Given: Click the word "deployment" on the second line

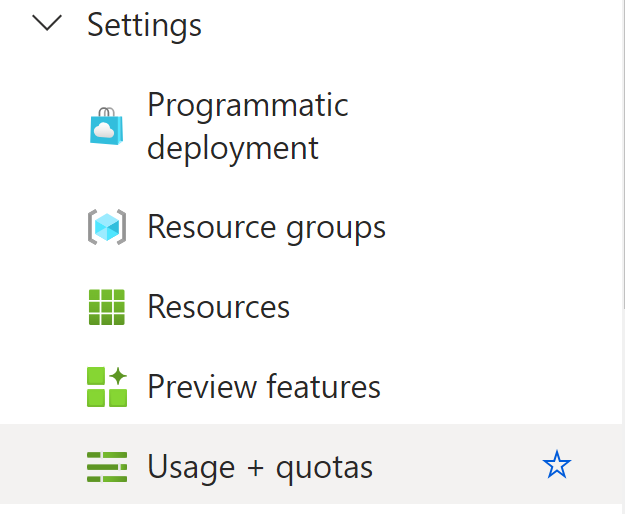Looking at the screenshot, I should 233,148.
